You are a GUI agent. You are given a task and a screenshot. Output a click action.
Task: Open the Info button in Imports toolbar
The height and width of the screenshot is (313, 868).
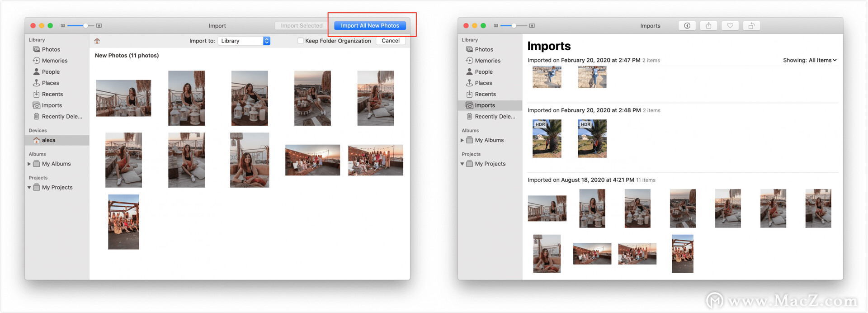point(687,26)
